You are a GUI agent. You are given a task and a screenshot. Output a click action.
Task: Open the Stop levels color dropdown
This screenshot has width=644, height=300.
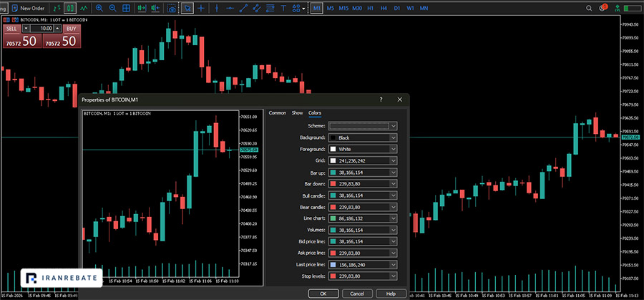pos(363,276)
